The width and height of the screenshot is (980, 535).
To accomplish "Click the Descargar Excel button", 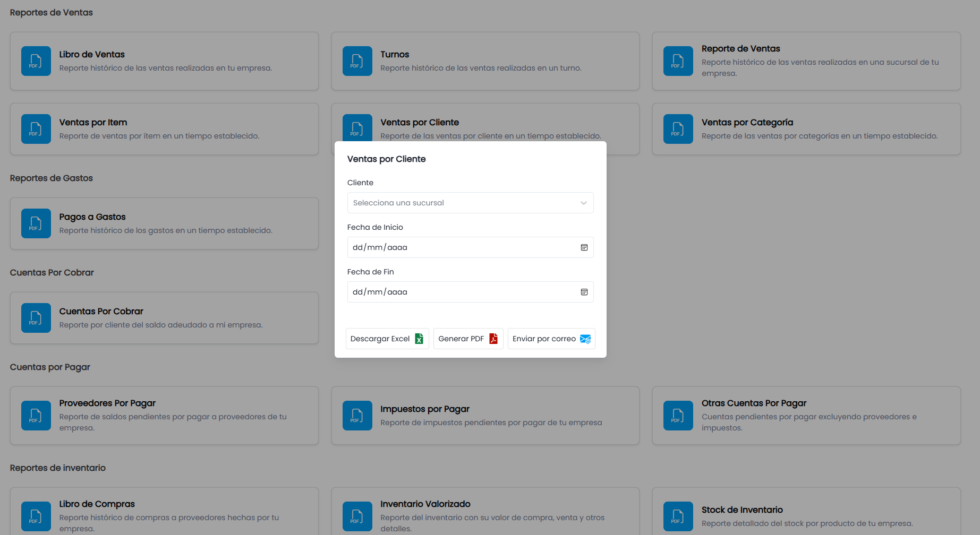I will point(387,339).
